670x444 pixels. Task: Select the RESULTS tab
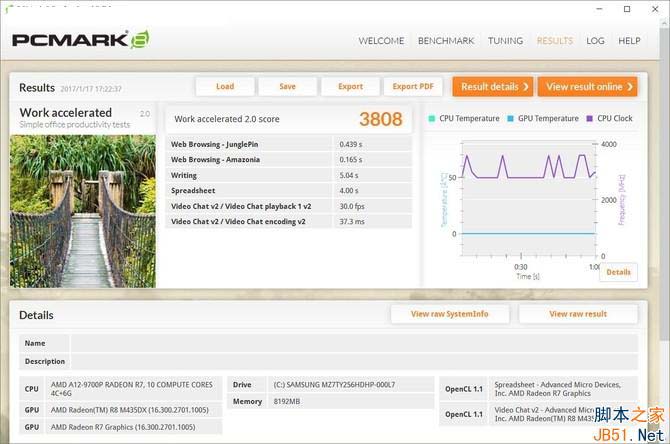[555, 41]
